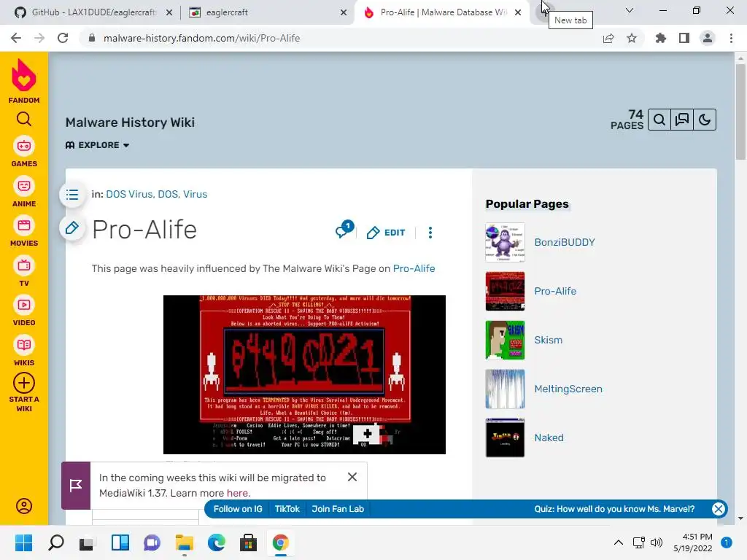Open the Windows Start menu
The height and width of the screenshot is (560, 747).
point(23,542)
